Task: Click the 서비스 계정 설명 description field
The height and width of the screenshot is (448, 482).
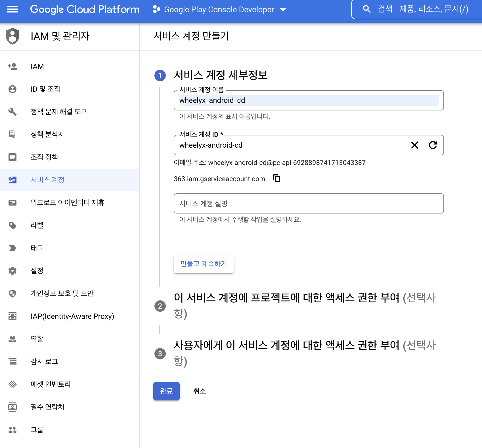Action: (309, 203)
